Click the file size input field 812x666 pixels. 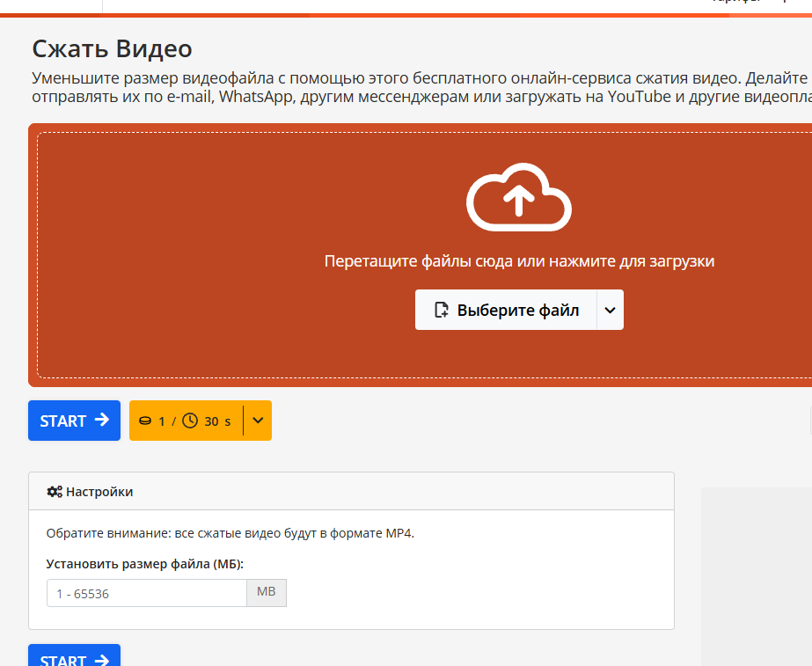pyautogui.click(x=147, y=593)
